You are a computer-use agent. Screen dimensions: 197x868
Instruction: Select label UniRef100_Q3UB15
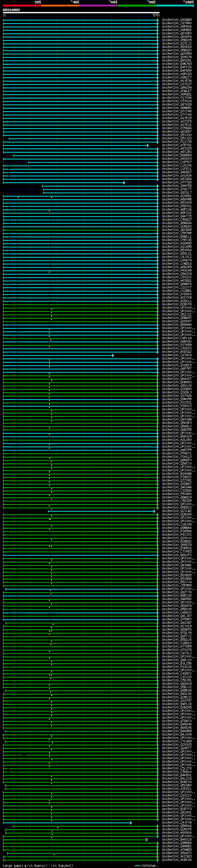tap(177, 365)
